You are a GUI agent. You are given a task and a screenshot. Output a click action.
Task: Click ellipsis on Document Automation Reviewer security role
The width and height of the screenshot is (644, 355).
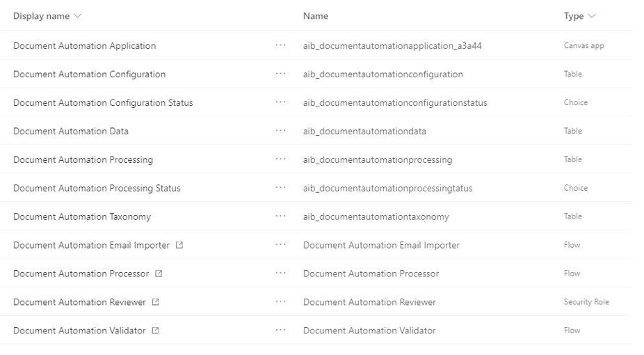pos(280,301)
